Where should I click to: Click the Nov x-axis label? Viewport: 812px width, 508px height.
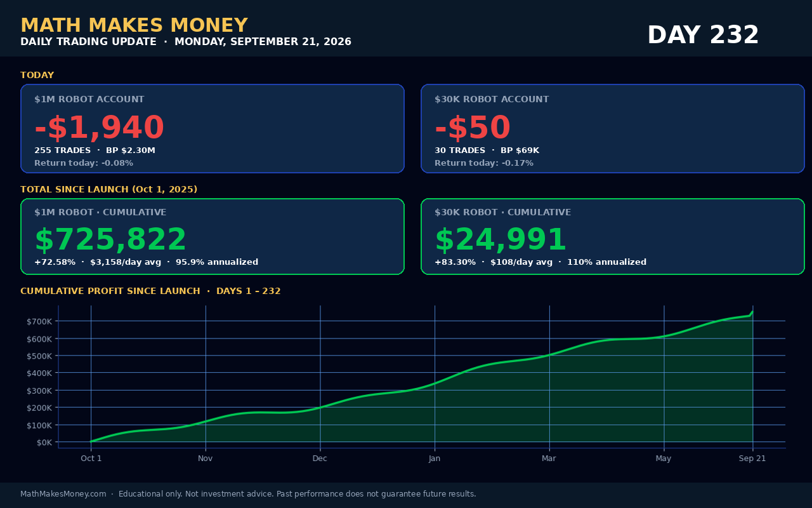pos(206,458)
